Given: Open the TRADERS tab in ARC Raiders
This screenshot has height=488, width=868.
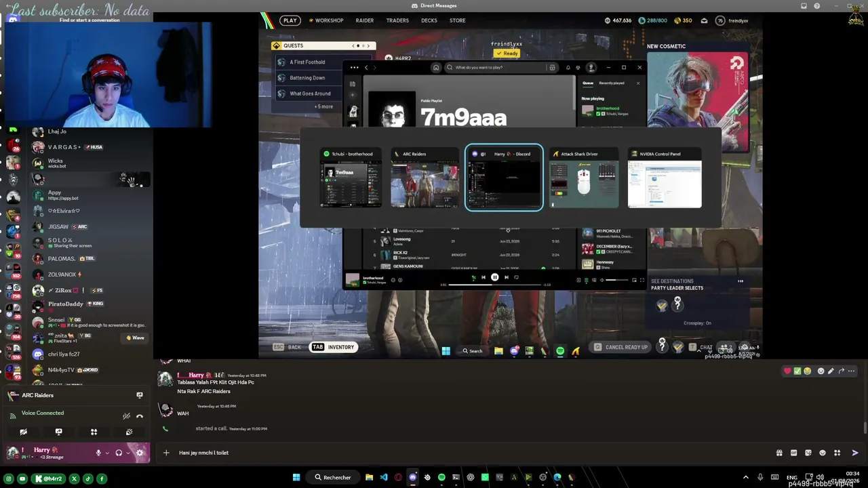Looking at the screenshot, I should tap(397, 20).
